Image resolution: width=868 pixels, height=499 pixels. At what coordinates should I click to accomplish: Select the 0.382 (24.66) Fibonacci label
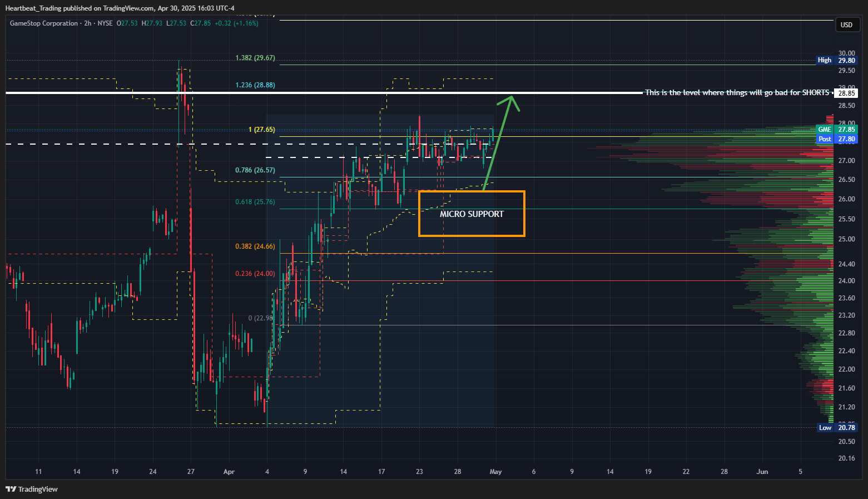pos(255,246)
